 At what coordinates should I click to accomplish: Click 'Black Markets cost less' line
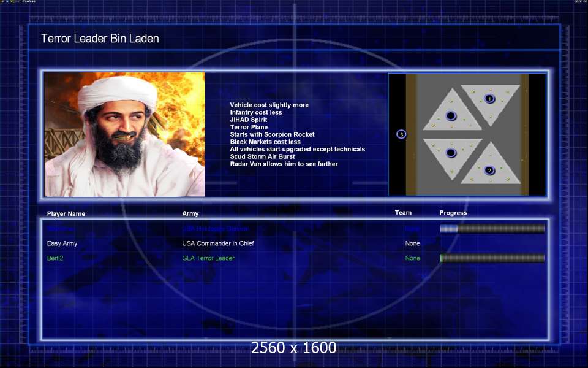coord(265,142)
